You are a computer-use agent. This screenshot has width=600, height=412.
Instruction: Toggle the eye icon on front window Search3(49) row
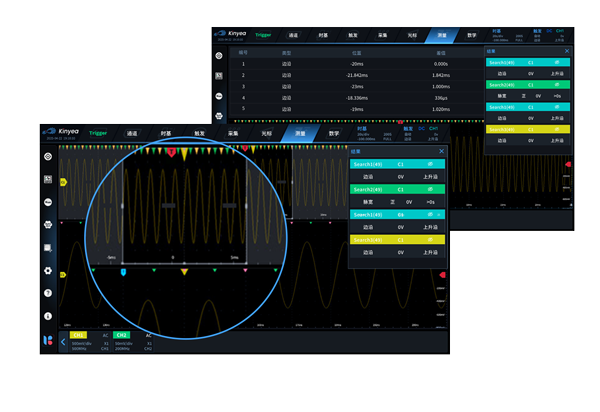tap(430, 239)
